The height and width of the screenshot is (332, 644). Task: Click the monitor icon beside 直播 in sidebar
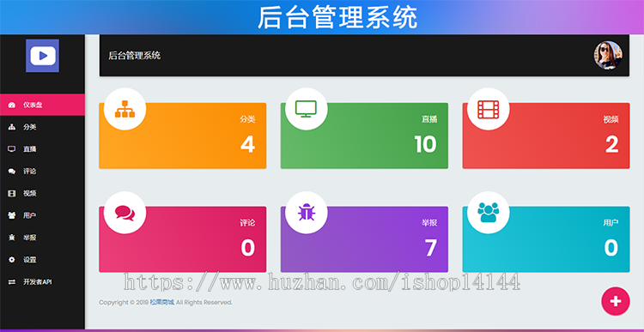(11, 149)
